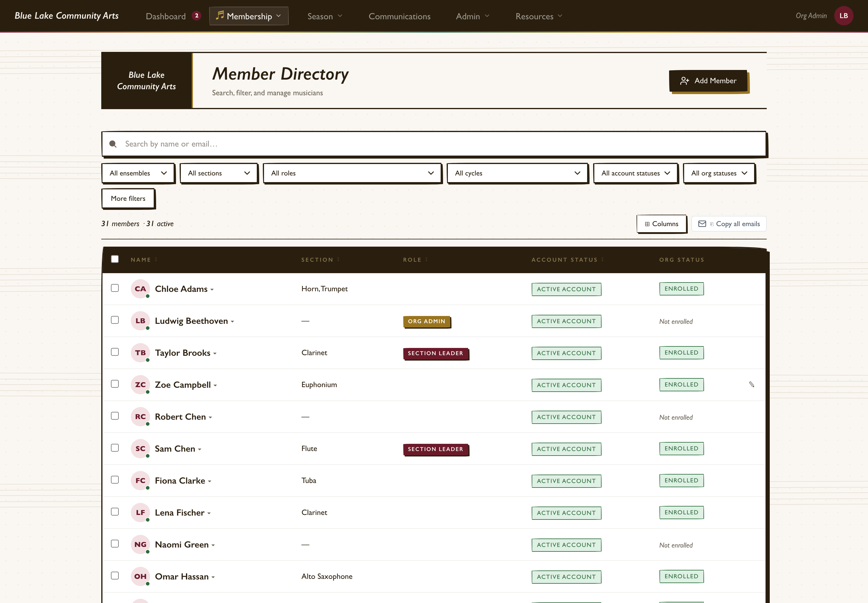
Task: Open the Membership nav menu
Action: [x=249, y=16]
